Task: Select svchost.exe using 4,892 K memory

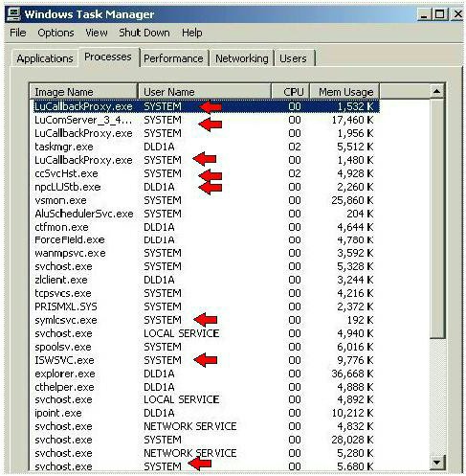Action: pyautogui.click(x=204, y=399)
